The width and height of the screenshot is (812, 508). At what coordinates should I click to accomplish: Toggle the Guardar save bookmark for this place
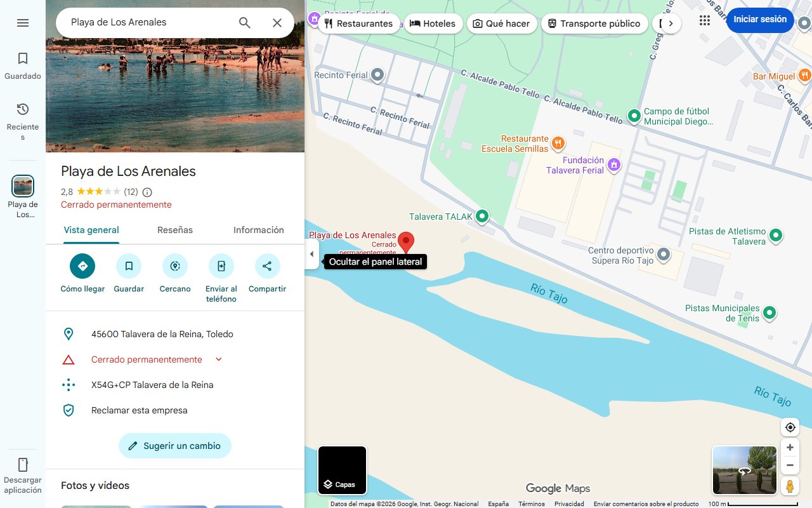click(129, 265)
